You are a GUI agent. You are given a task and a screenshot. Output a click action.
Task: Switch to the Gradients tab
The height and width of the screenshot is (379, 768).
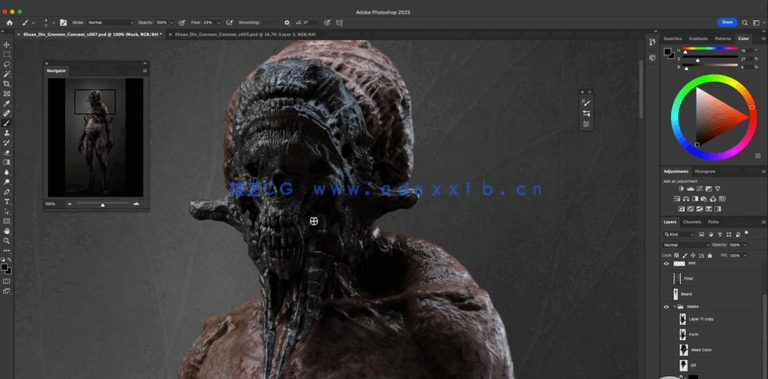click(x=698, y=38)
